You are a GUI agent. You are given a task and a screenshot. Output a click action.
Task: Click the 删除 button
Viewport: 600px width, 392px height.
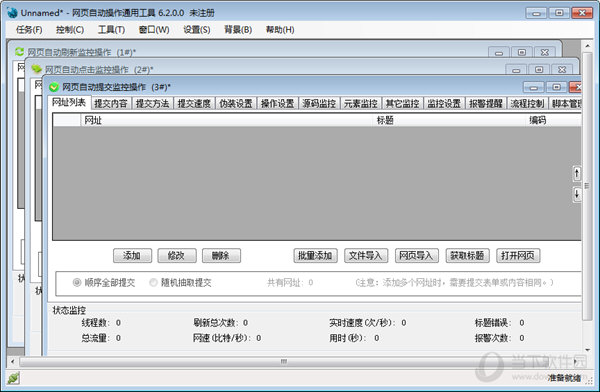click(x=221, y=255)
